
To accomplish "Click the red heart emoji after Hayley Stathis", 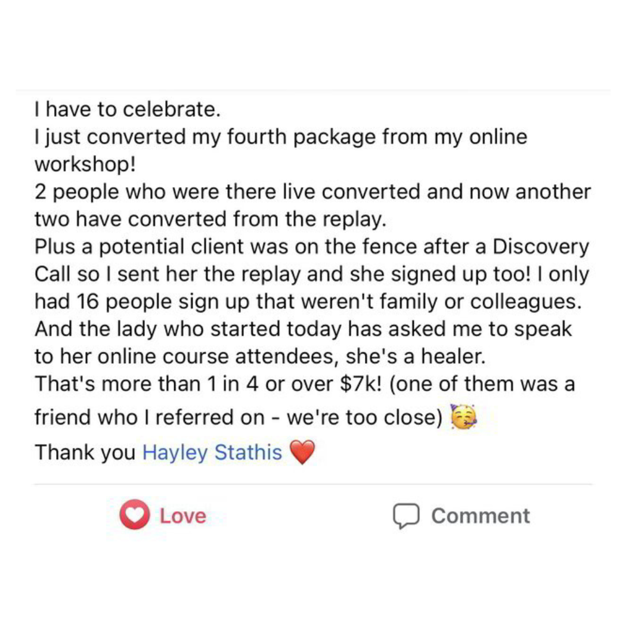I will point(302,452).
